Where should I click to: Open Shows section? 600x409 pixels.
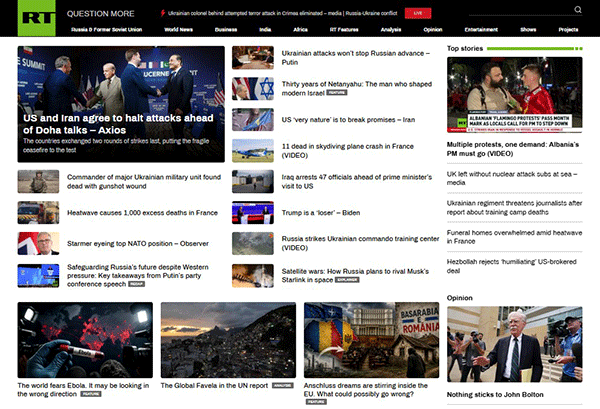[x=528, y=29]
